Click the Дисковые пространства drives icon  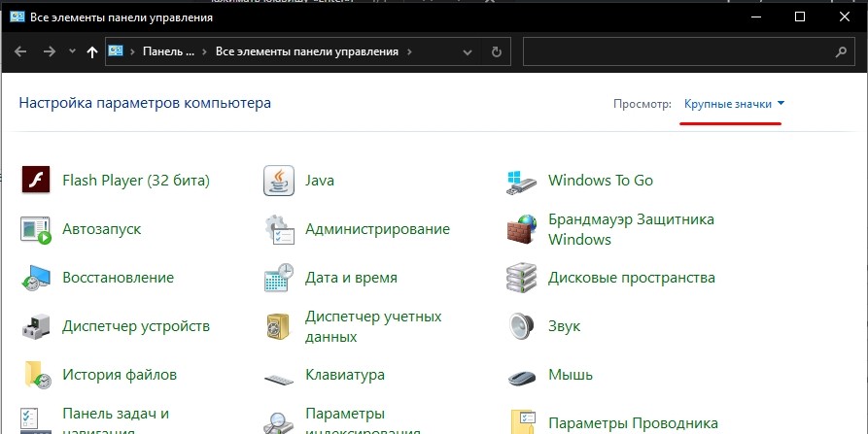point(521,278)
